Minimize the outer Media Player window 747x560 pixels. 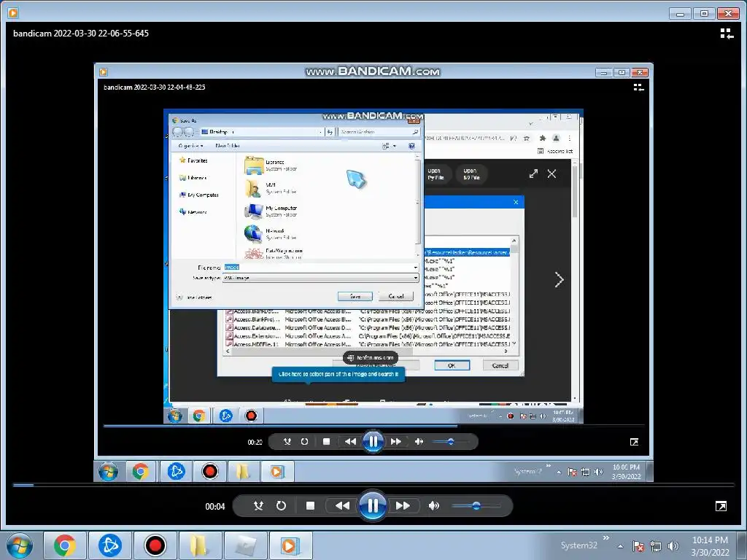tap(680, 14)
